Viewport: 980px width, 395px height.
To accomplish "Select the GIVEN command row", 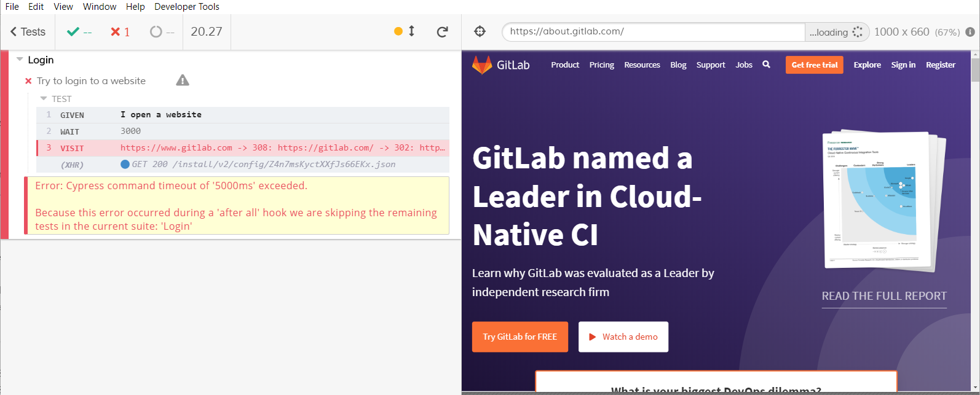I will pyautogui.click(x=242, y=115).
